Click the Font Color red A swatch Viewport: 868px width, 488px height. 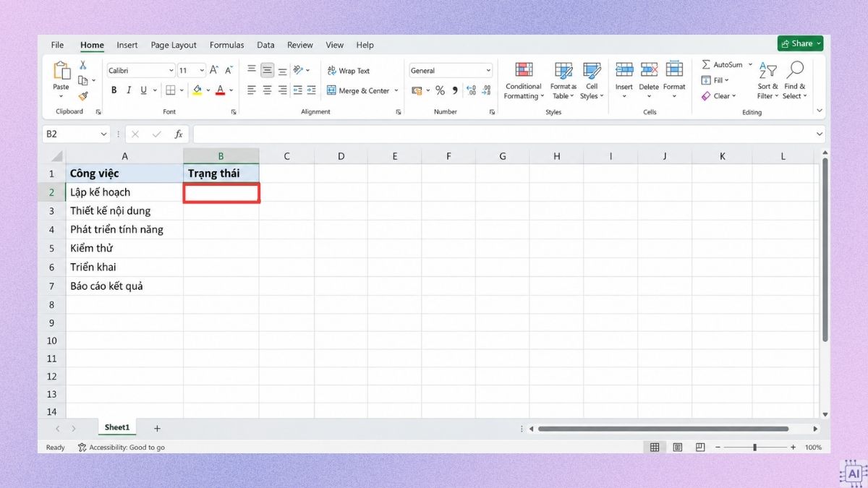(x=221, y=90)
